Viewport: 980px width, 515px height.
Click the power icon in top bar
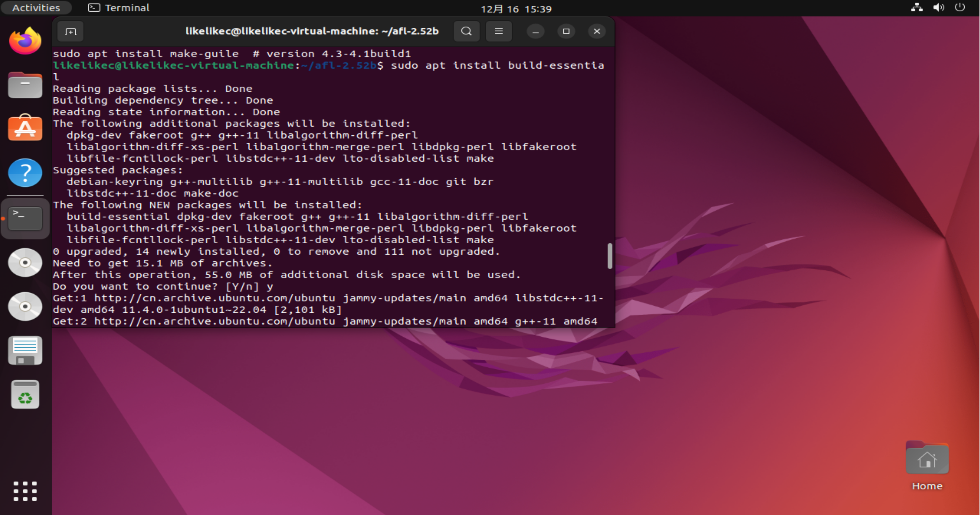[x=959, y=8]
